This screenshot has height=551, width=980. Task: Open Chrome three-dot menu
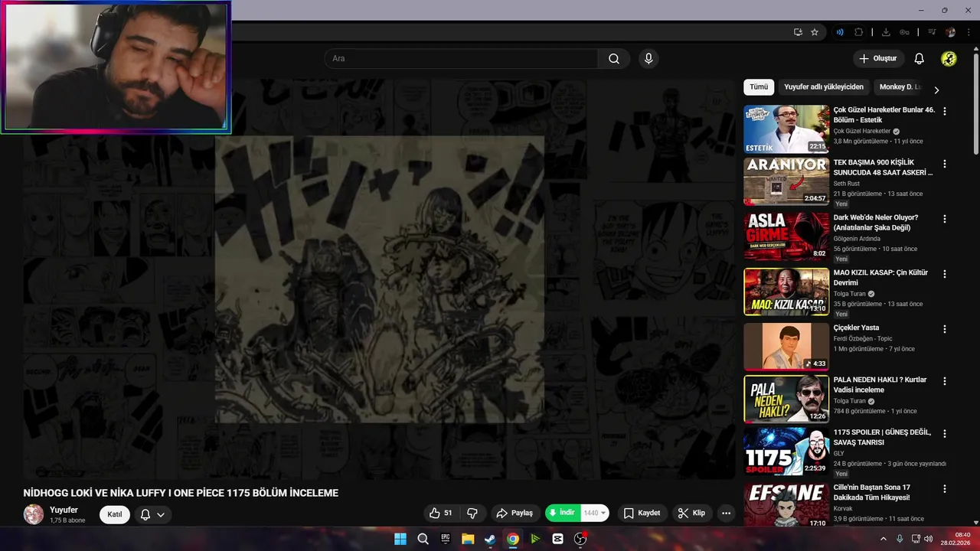tap(968, 32)
